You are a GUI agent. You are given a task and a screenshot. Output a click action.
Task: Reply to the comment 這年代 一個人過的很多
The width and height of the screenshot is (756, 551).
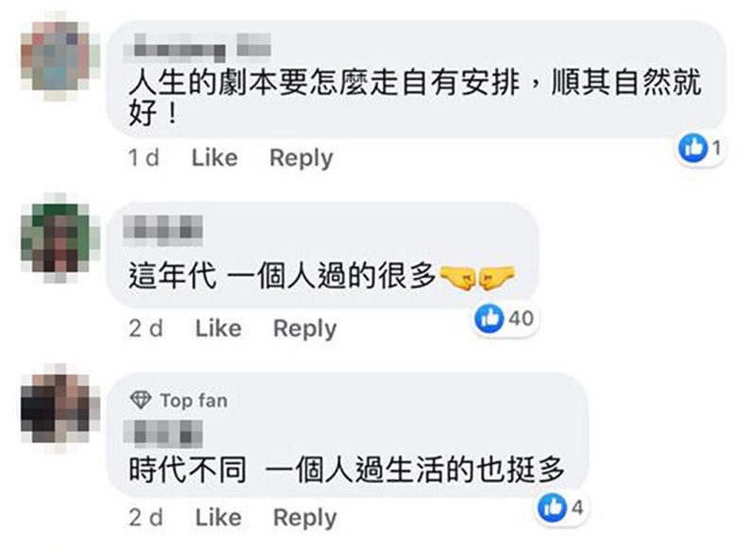pyautogui.click(x=305, y=329)
